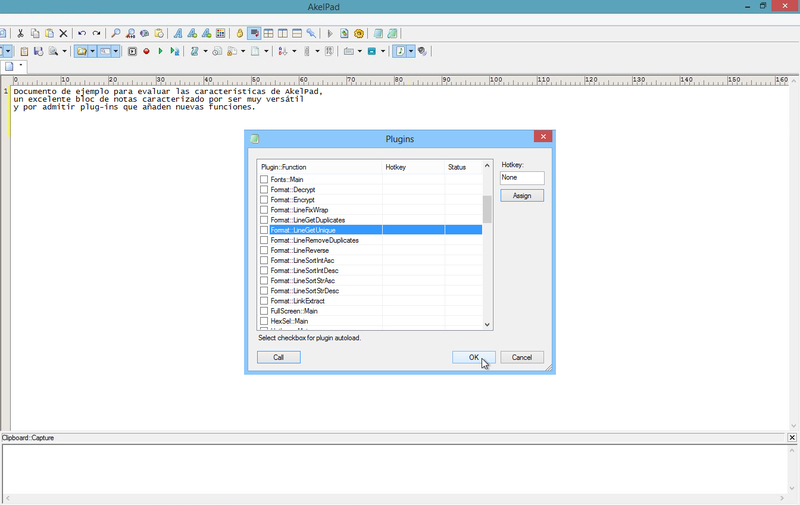This screenshot has width=800, height=505.
Task: Check the Format::Decrypt checkbox
Action: coord(264,190)
